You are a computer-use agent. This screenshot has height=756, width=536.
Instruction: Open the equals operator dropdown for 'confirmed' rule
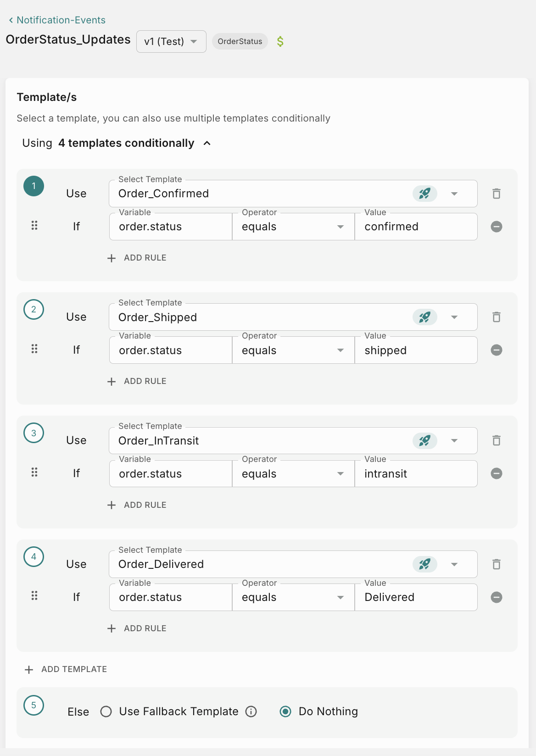point(340,227)
